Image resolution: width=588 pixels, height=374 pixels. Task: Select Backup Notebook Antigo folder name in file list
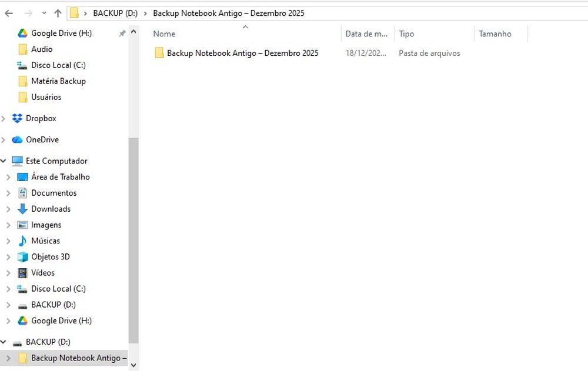(x=243, y=54)
